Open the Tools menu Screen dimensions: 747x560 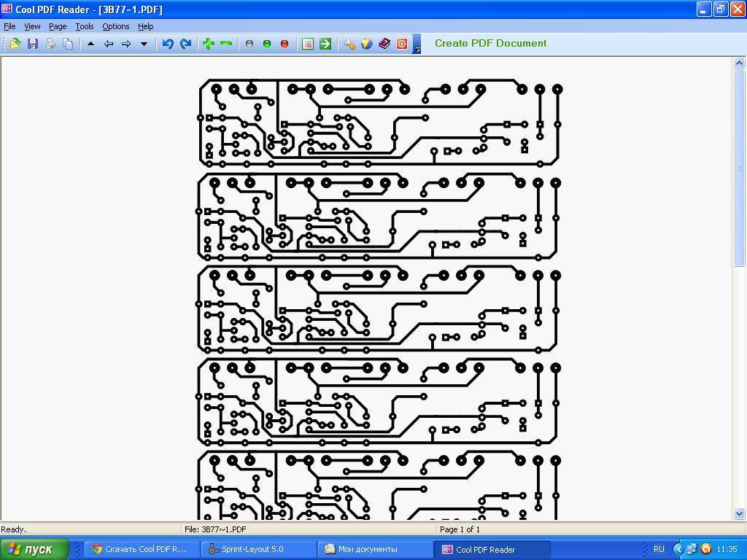[85, 27]
